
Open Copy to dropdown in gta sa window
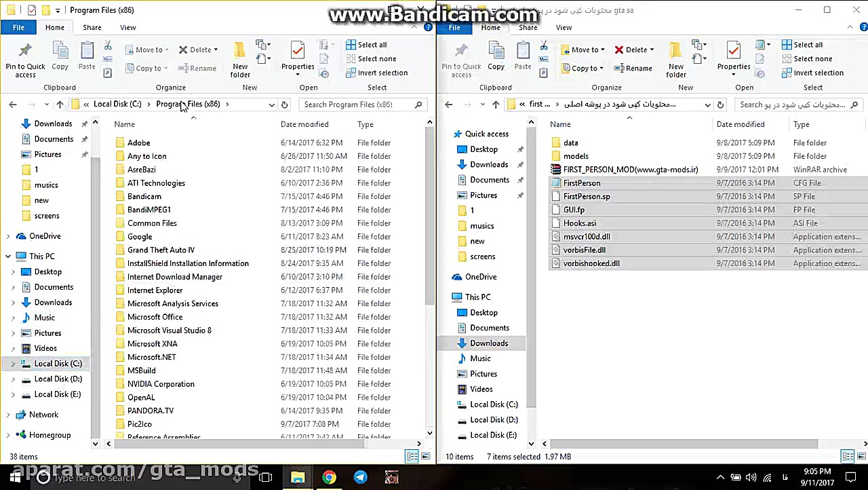582,68
